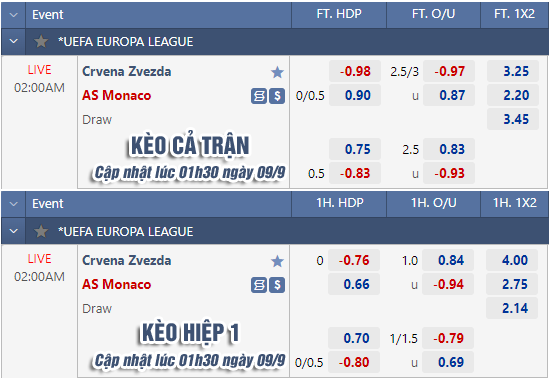This screenshot has width=551, height=381.
Task: Pick first-half draw odds 2.14
Action: point(512,308)
